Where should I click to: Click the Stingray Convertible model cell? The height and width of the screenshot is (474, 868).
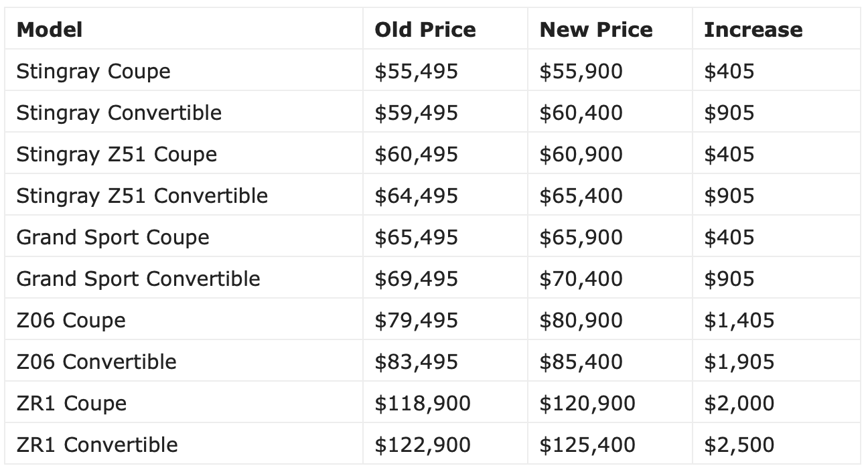pyautogui.click(x=119, y=113)
